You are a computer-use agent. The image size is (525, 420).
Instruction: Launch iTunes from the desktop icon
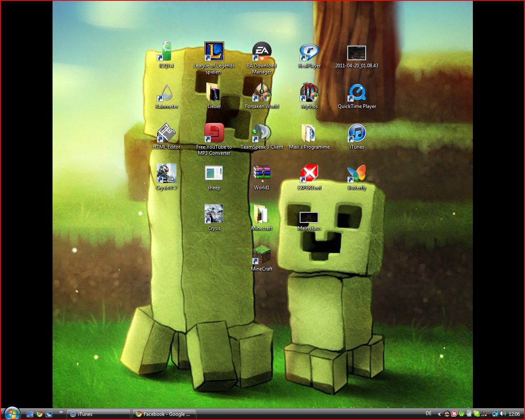tap(357, 137)
